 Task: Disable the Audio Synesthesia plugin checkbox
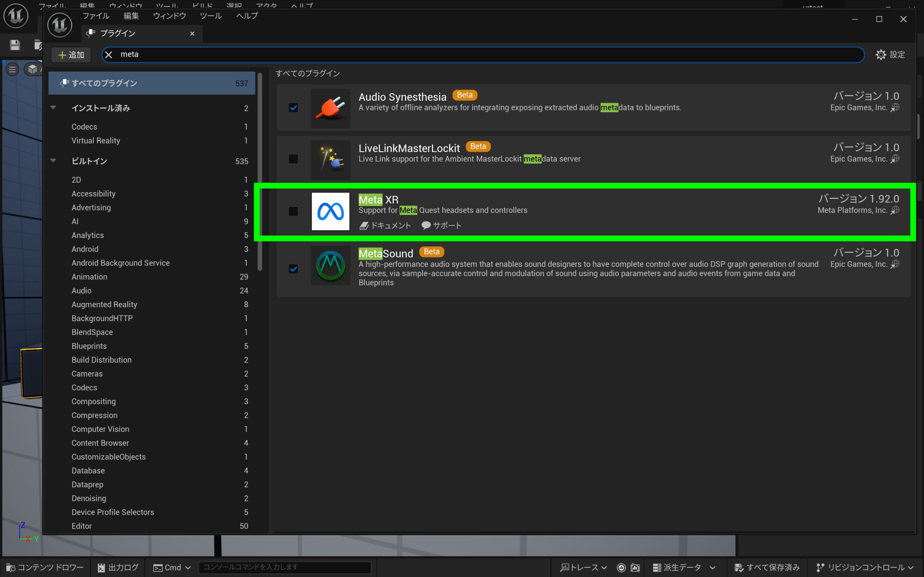coord(293,107)
